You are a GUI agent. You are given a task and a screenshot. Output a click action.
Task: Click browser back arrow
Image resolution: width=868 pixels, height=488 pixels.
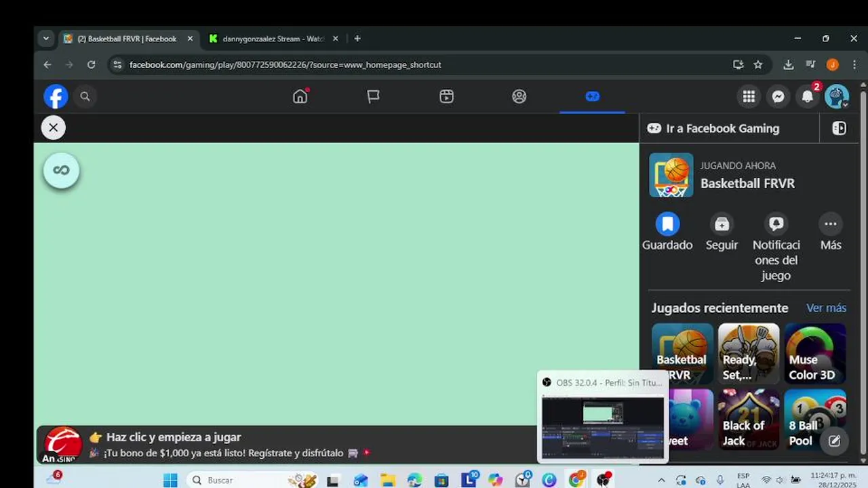point(47,64)
